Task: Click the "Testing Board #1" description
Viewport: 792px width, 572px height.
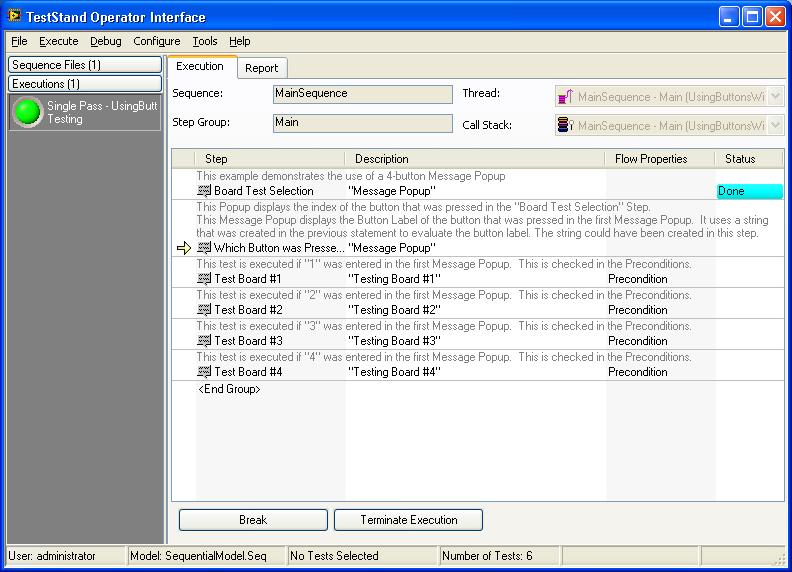Action: tap(394, 279)
